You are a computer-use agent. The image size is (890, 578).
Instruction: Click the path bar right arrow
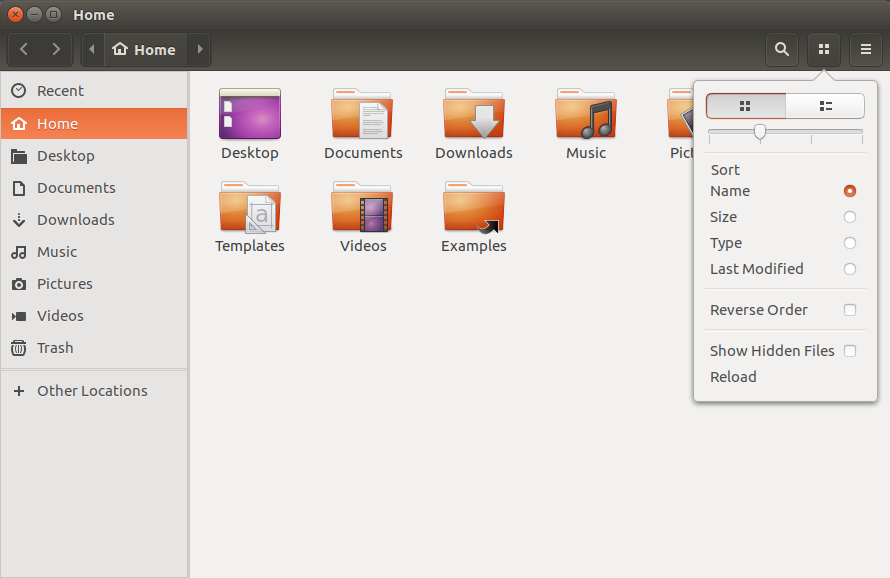tap(200, 49)
